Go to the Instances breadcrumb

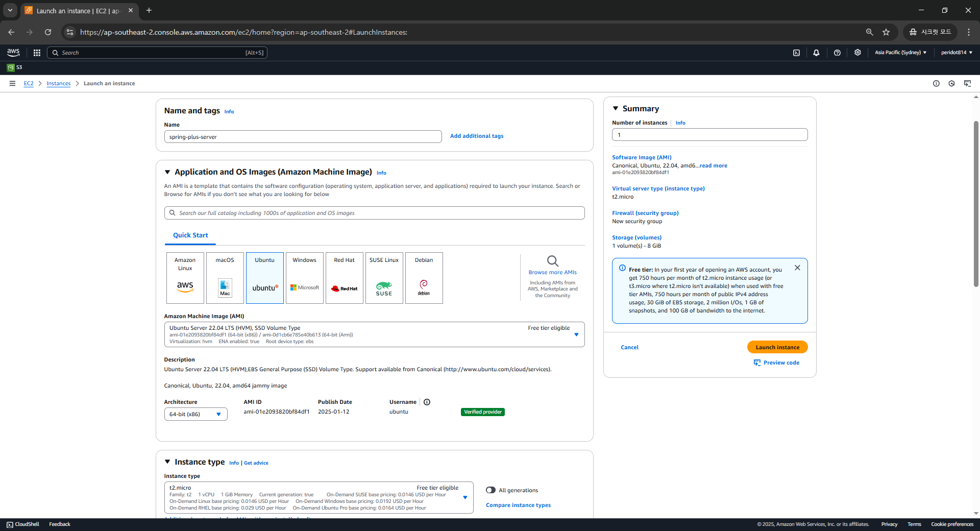[59, 84]
